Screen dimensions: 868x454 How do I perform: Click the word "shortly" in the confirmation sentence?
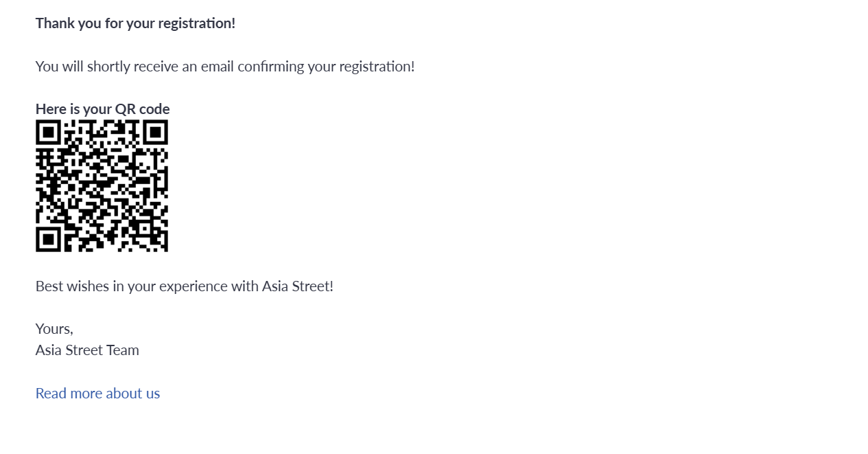click(108, 67)
